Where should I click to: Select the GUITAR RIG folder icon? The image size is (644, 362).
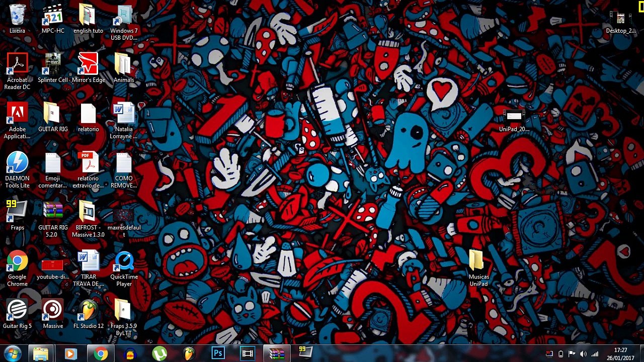pos(53,114)
